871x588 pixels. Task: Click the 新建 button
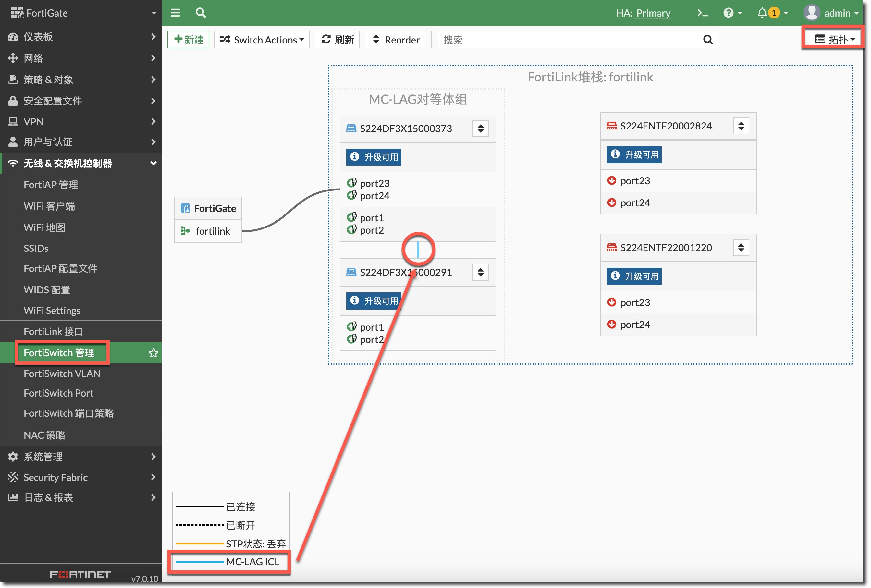[189, 40]
